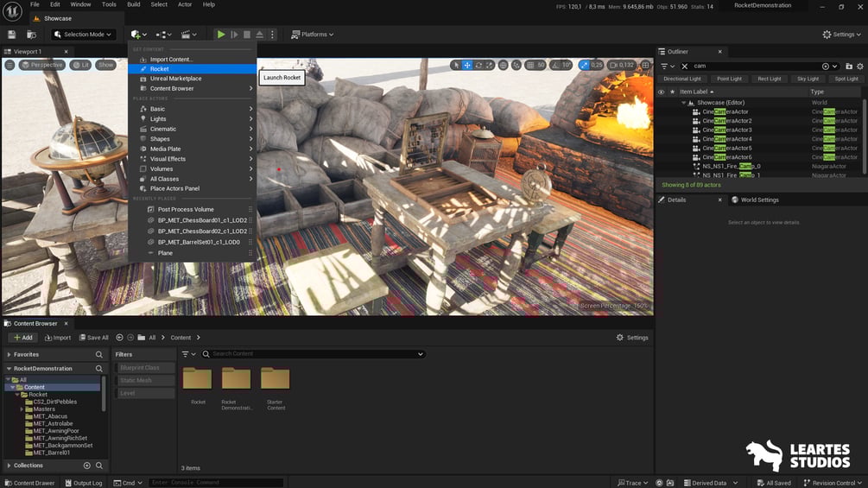868x488 pixels.
Task: Open the File menu
Action: pos(35,4)
